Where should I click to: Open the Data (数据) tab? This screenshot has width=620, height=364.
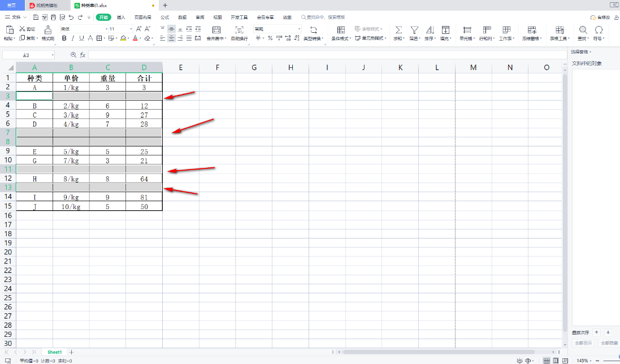pos(183,18)
